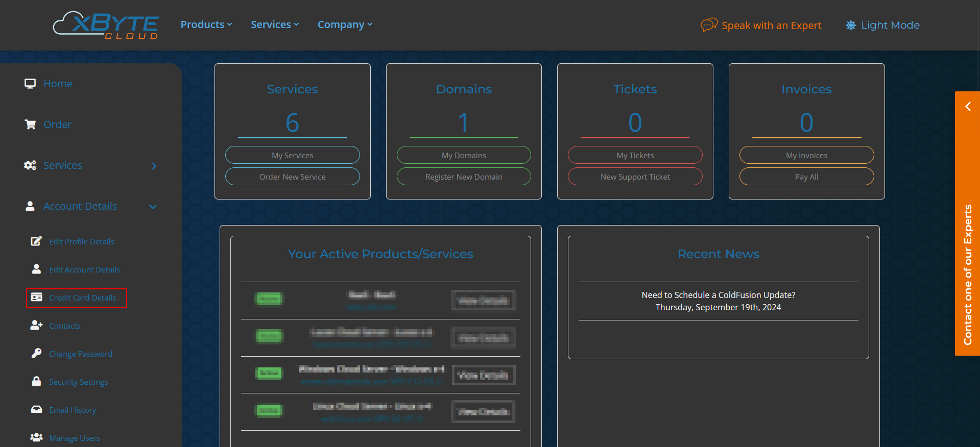This screenshot has width=980, height=447.
Task: Click the New Support Ticket button
Action: point(635,177)
